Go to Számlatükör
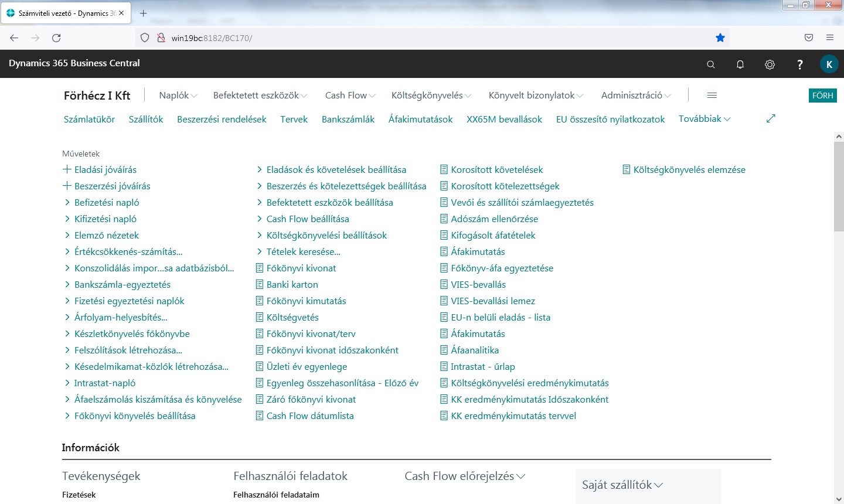The width and height of the screenshot is (844, 504). pyautogui.click(x=89, y=119)
